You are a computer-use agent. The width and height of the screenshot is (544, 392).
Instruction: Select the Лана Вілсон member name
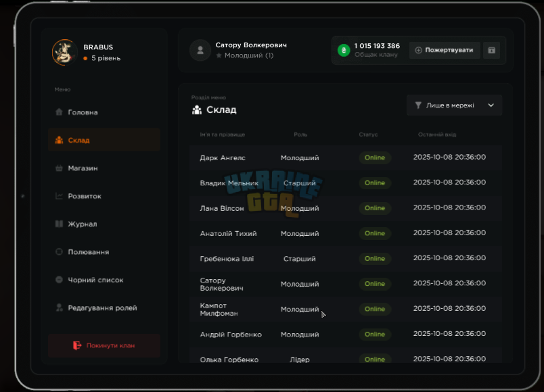click(222, 208)
